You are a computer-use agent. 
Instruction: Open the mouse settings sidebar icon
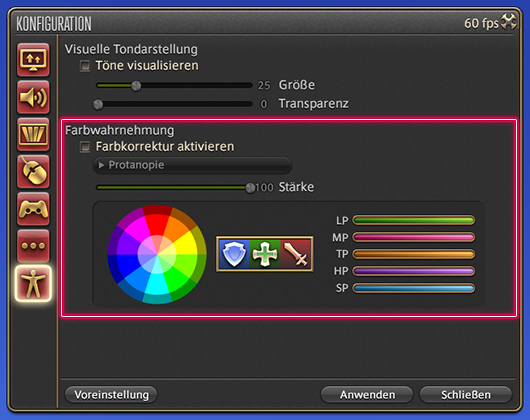click(x=33, y=172)
